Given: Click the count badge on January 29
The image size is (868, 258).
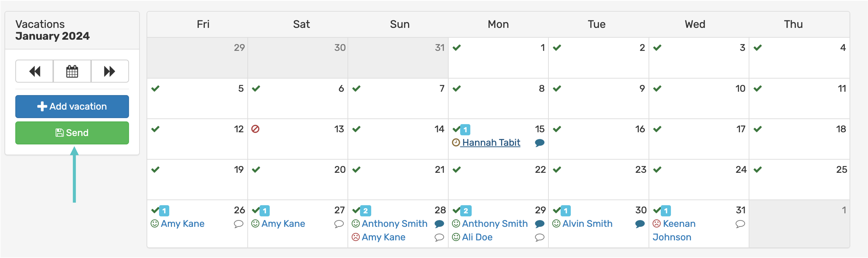Looking at the screenshot, I should pyautogui.click(x=466, y=211).
